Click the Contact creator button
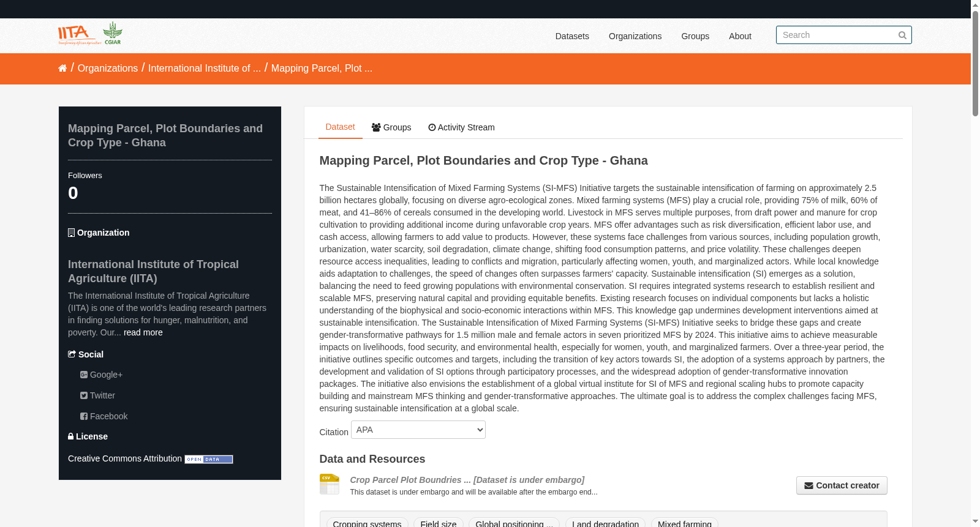The width and height of the screenshot is (980, 527). [842, 485]
